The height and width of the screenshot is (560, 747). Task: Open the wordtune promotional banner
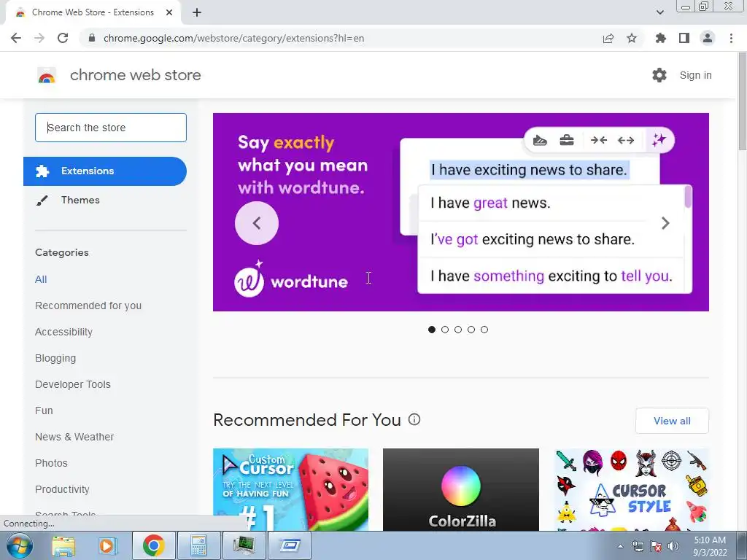[461, 212]
